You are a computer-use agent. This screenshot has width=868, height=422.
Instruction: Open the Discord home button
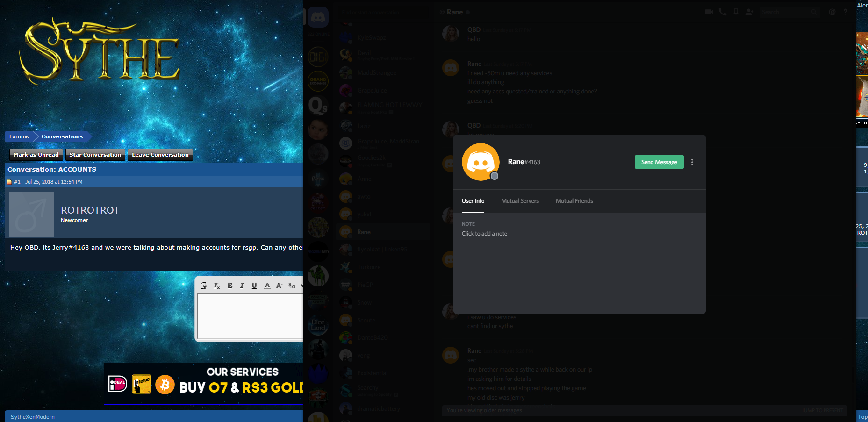click(x=318, y=18)
